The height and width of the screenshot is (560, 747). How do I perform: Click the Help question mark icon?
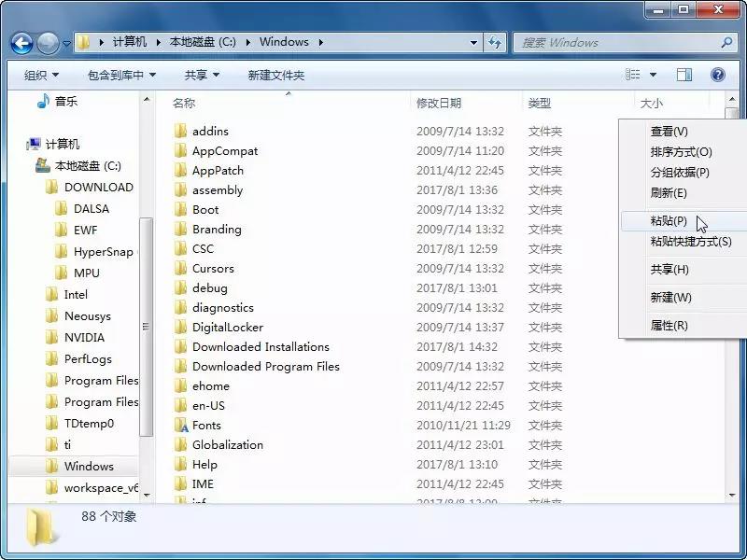[718, 75]
